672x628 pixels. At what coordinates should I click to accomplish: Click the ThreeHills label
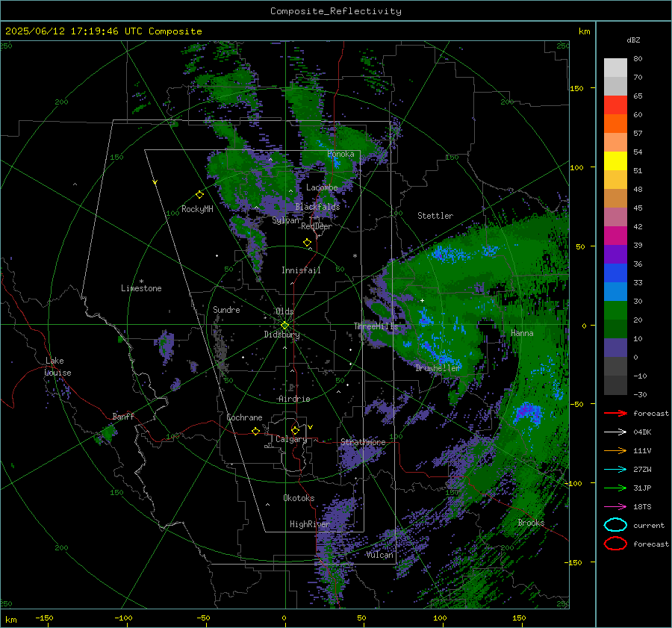coord(376,326)
